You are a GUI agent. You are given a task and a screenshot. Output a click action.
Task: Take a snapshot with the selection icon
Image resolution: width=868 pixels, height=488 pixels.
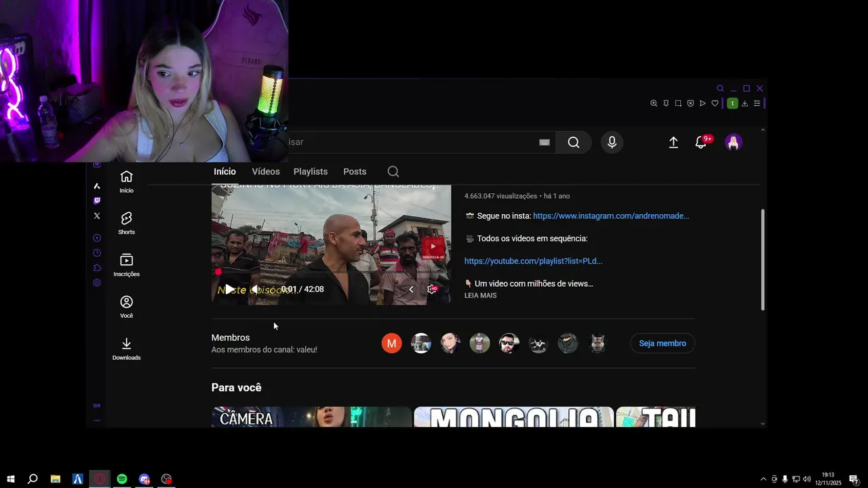tap(678, 104)
